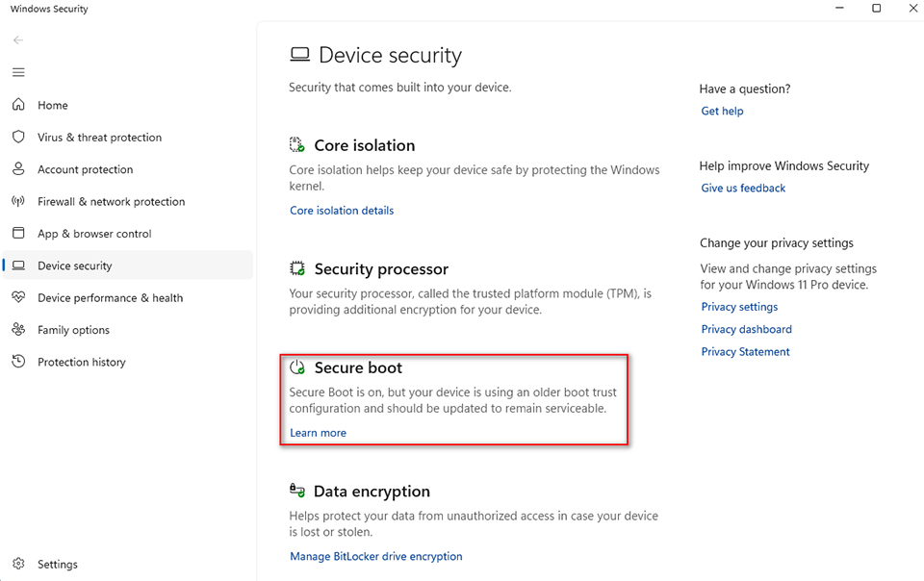Click the Family options people icon
The height and width of the screenshot is (581, 924).
18,330
